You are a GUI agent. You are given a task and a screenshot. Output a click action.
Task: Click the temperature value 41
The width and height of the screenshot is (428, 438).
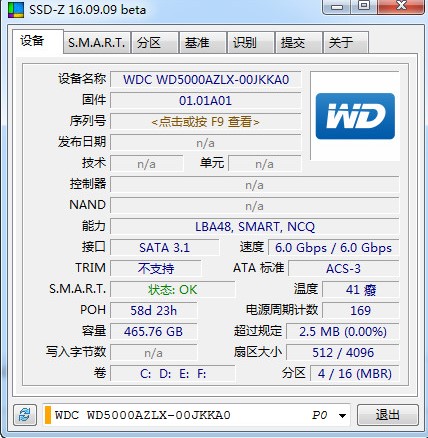(x=361, y=290)
